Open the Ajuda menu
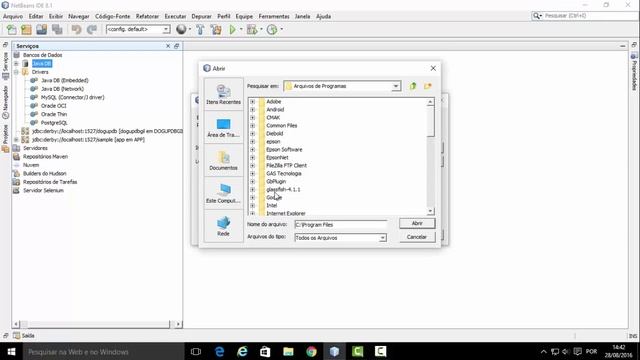 click(324, 16)
